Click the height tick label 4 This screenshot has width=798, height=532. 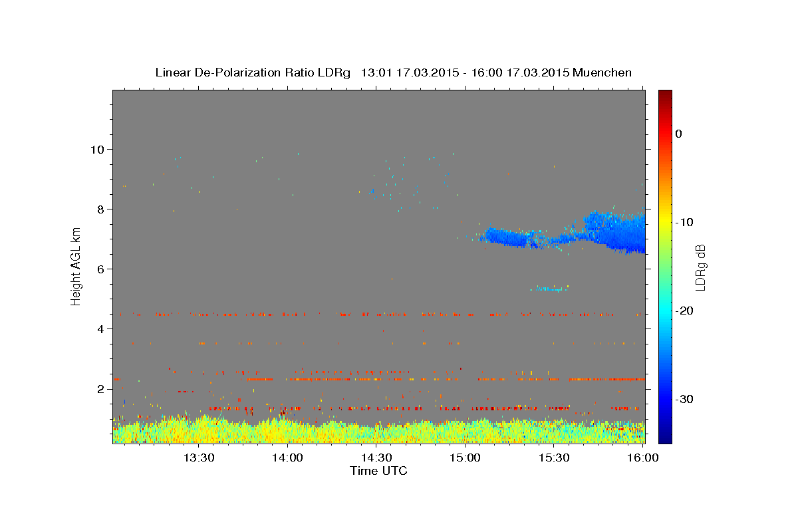click(100, 329)
